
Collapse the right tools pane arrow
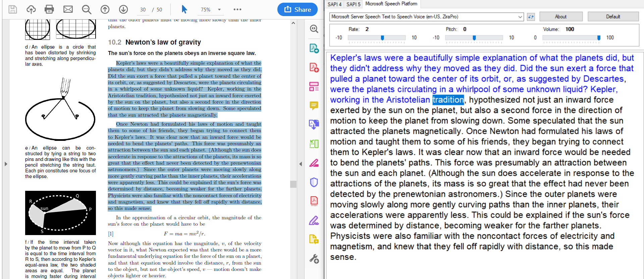pos(301,164)
